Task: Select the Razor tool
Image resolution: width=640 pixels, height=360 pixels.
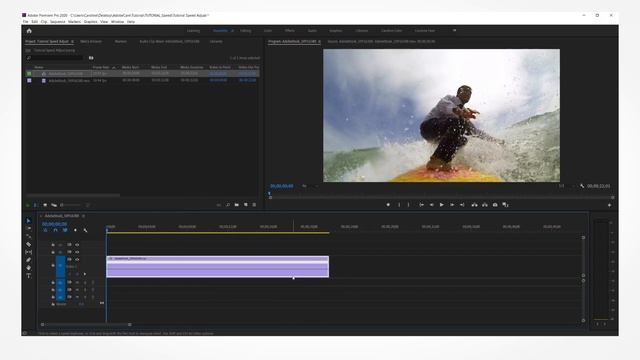Action: coord(29,244)
